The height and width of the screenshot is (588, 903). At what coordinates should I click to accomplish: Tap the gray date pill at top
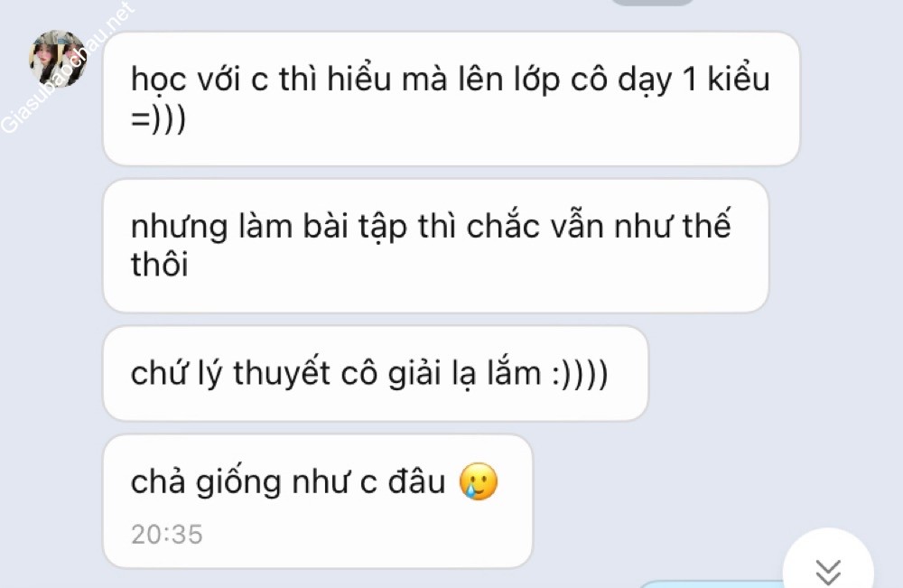pyautogui.click(x=651, y=3)
